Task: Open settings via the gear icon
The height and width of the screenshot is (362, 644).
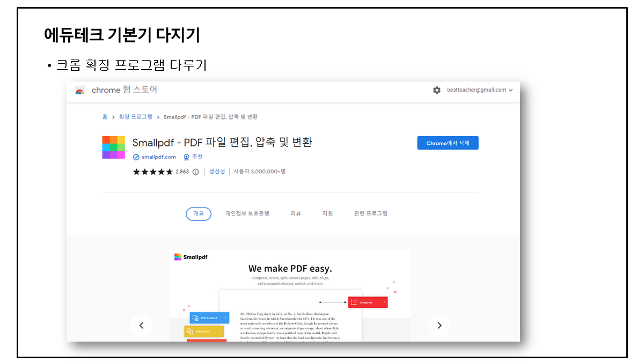Action: (x=437, y=90)
